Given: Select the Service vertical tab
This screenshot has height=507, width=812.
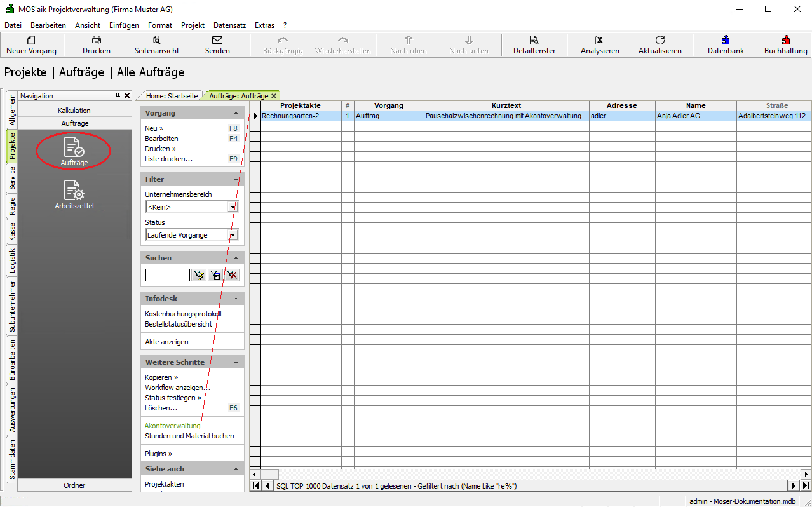Looking at the screenshot, I should click(x=12, y=179).
